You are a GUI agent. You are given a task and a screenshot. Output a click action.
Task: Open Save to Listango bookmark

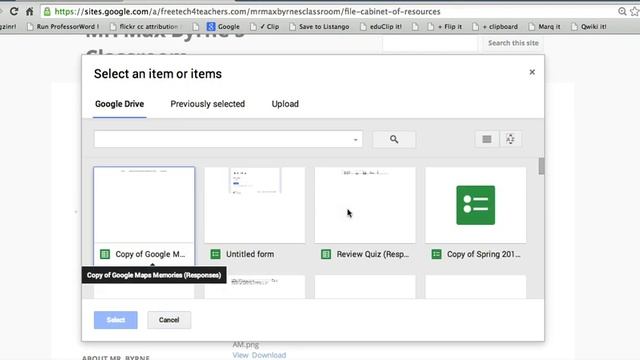319,27
